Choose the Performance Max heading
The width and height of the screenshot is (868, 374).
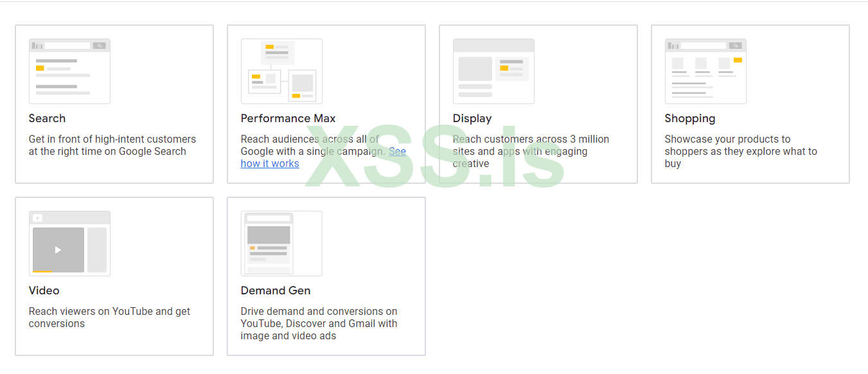pos(288,118)
